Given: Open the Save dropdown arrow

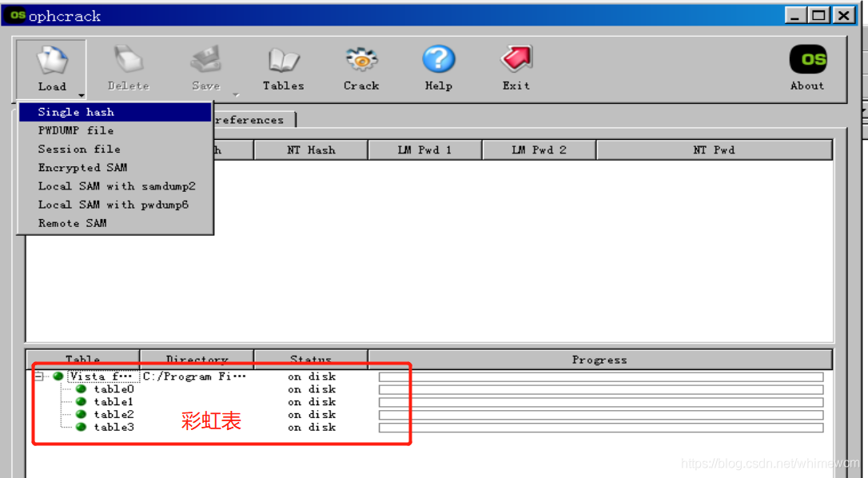Looking at the screenshot, I should [x=237, y=95].
